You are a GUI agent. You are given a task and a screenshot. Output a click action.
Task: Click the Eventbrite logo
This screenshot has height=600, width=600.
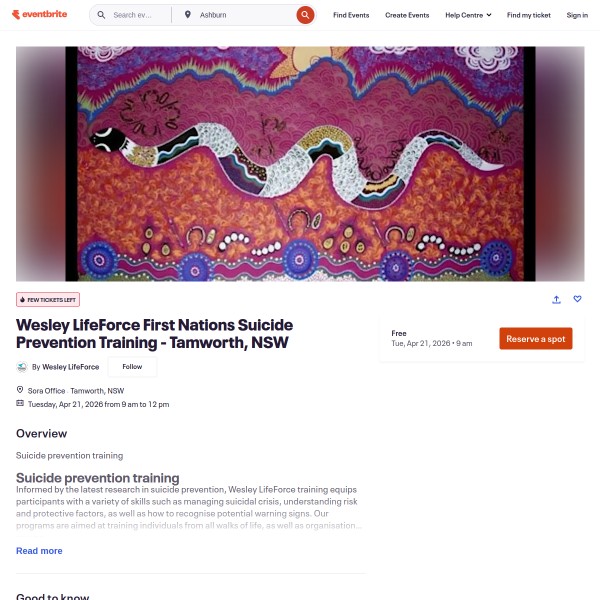39,15
